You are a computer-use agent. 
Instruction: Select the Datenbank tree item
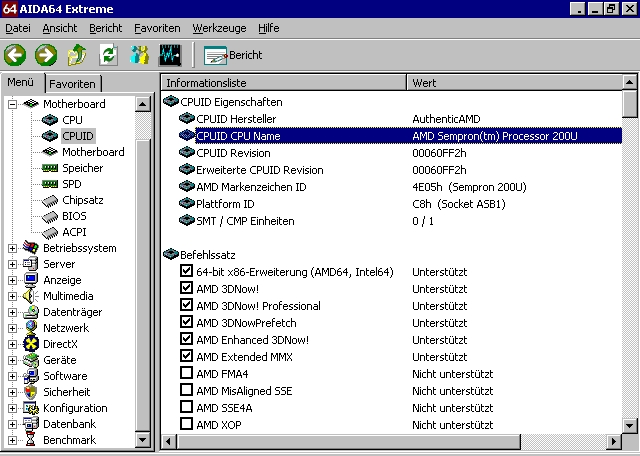pyautogui.click(x=70, y=424)
